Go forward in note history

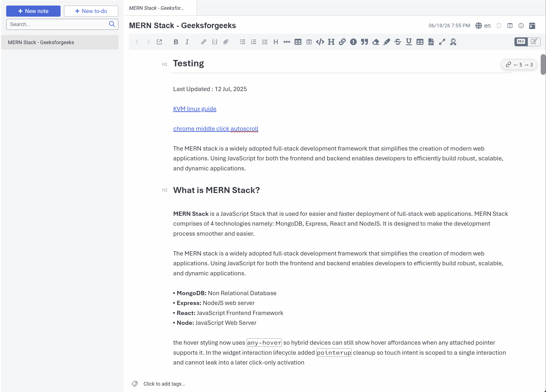point(148,42)
